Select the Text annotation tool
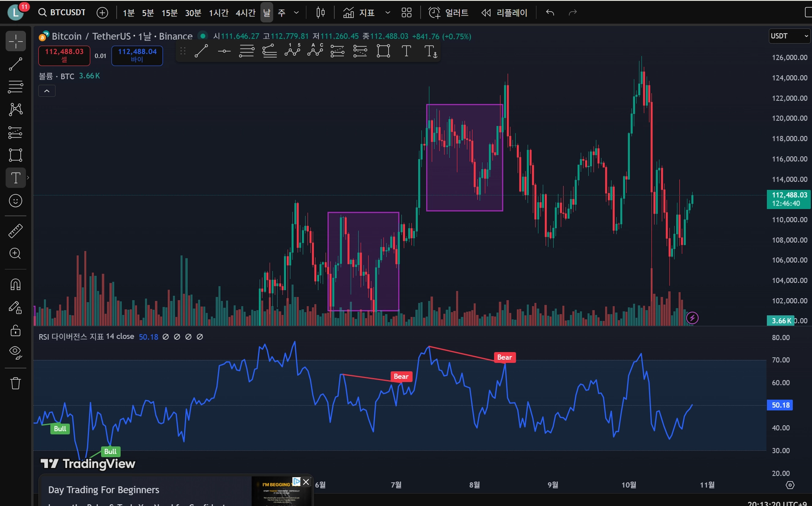 [16, 178]
